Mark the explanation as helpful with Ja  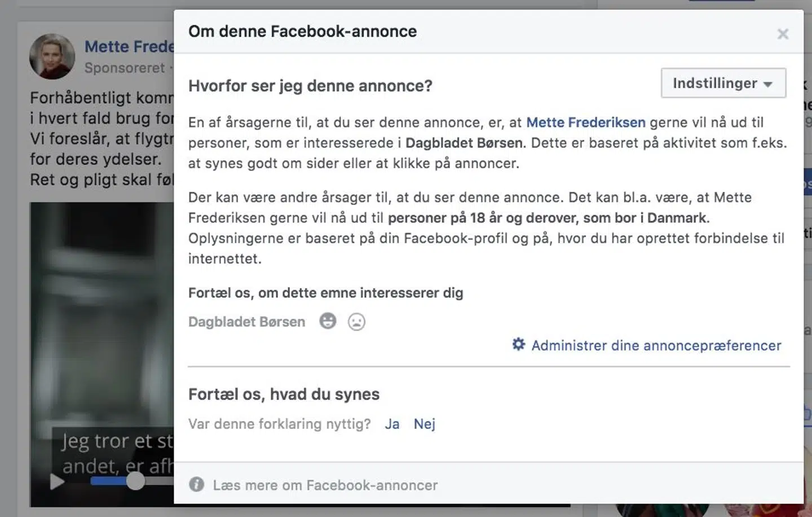coord(392,424)
